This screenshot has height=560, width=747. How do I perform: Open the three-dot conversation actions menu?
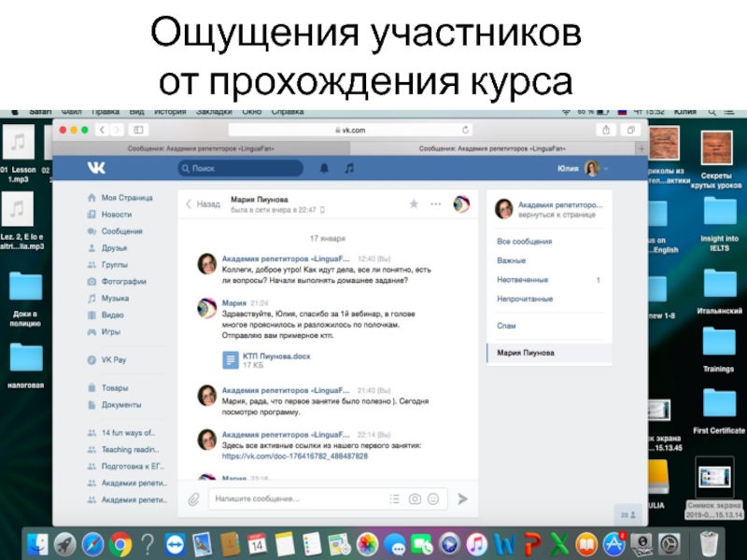click(435, 203)
